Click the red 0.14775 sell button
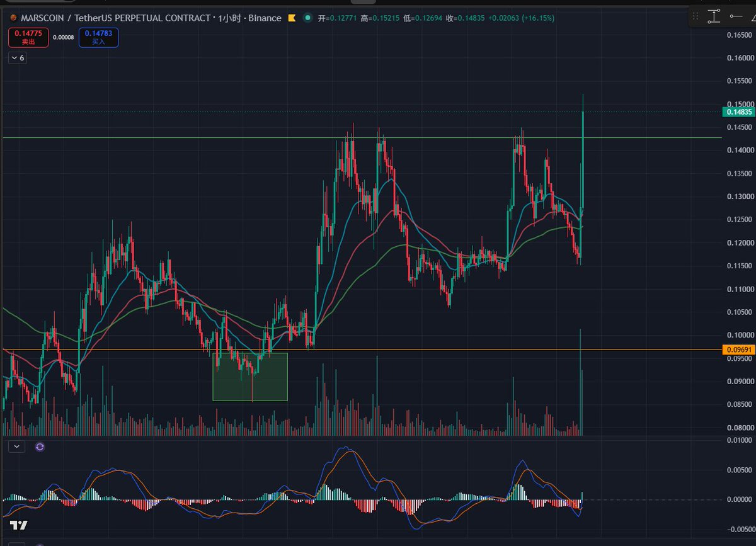This screenshot has width=756, height=546. (x=28, y=37)
